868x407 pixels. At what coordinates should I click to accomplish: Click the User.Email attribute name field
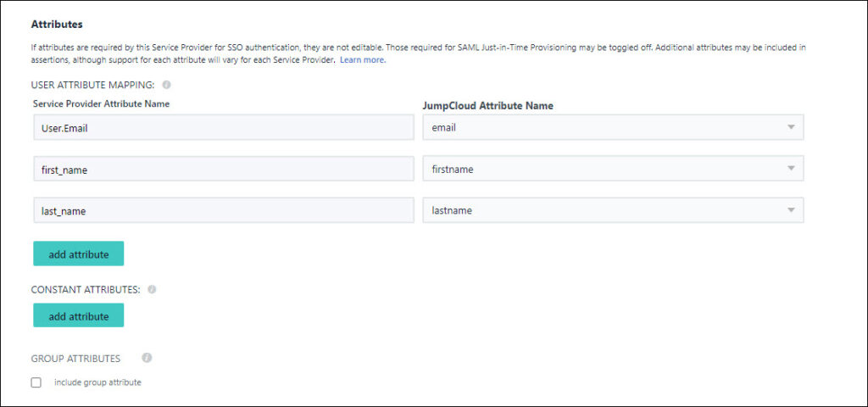click(x=224, y=127)
